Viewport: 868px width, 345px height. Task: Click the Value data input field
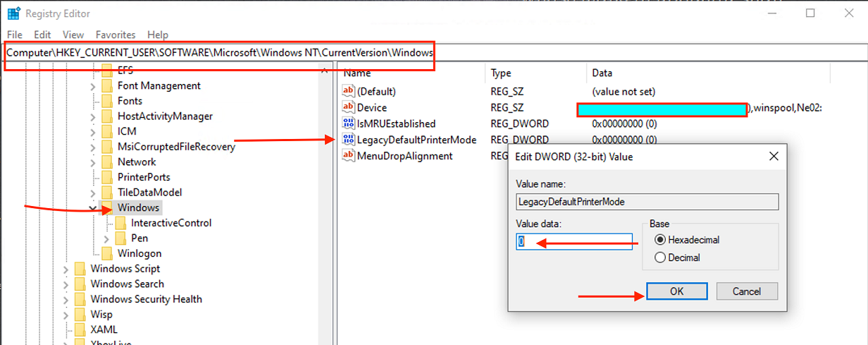tap(575, 241)
